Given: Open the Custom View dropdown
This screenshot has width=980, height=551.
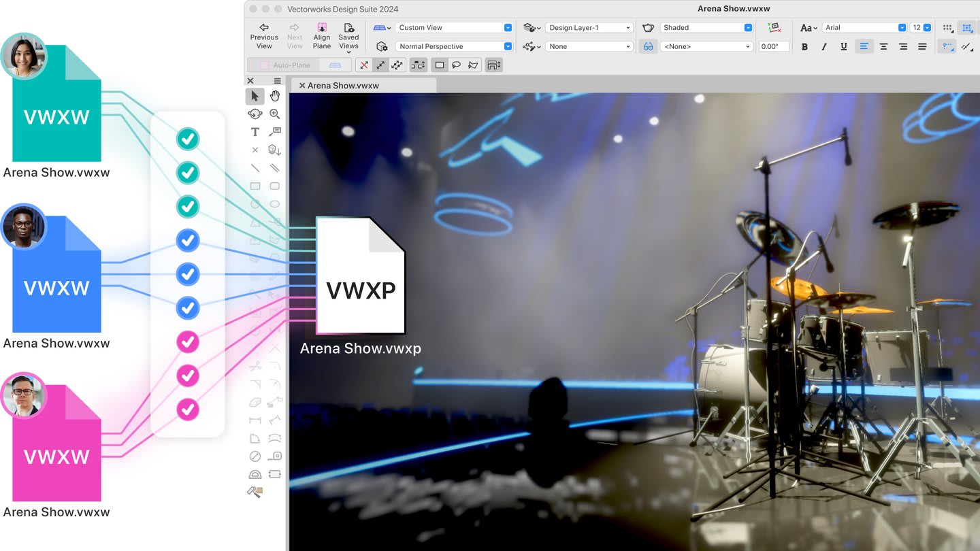Looking at the screenshot, I should (454, 28).
